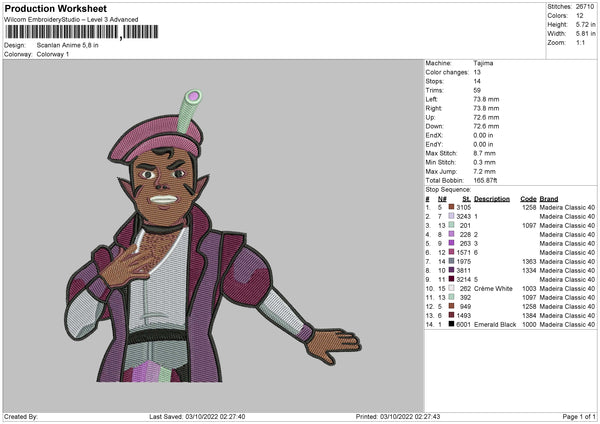Click the Colors value '12'
600x424 pixels.
[x=580, y=16]
